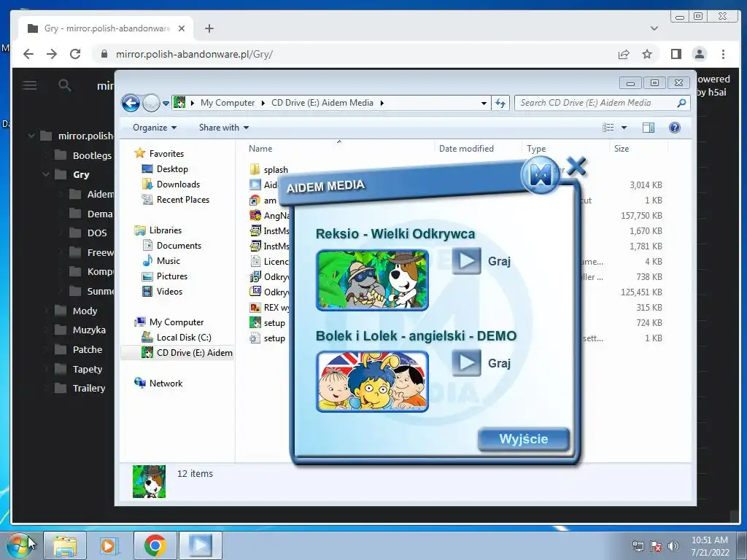Click Explorer's Back arrow button

pyautogui.click(x=131, y=103)
